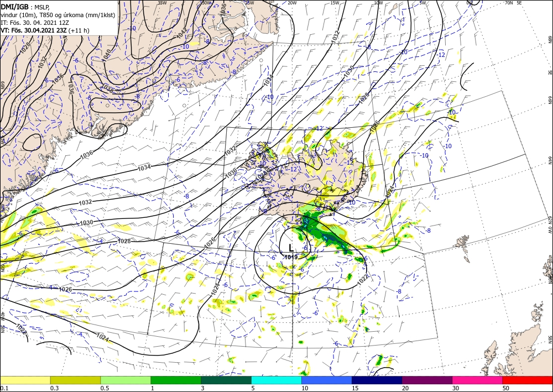Click the 1042 isobar label over Greenland
Viewport: 553px width, 392px height.
coord(182,33)
